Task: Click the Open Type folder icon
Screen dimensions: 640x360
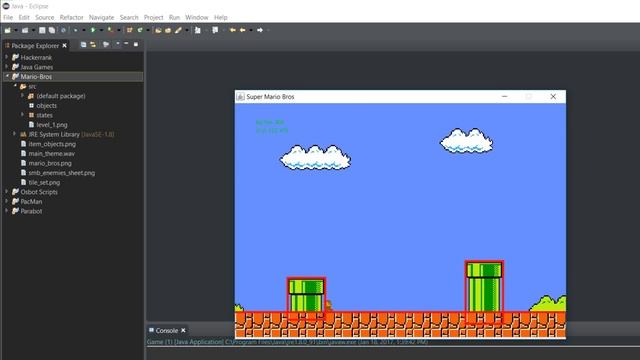Action: coord(158,30)
